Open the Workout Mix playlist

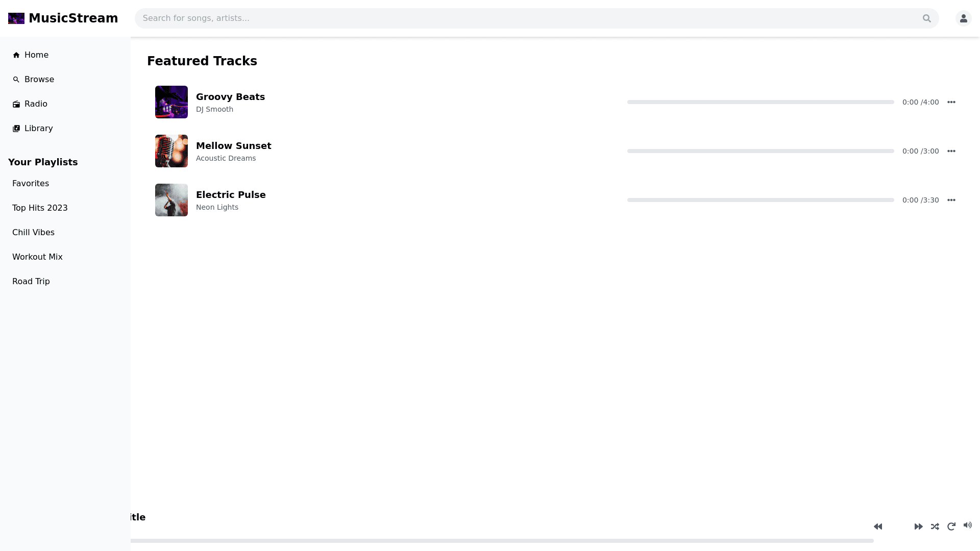point(37,257)
